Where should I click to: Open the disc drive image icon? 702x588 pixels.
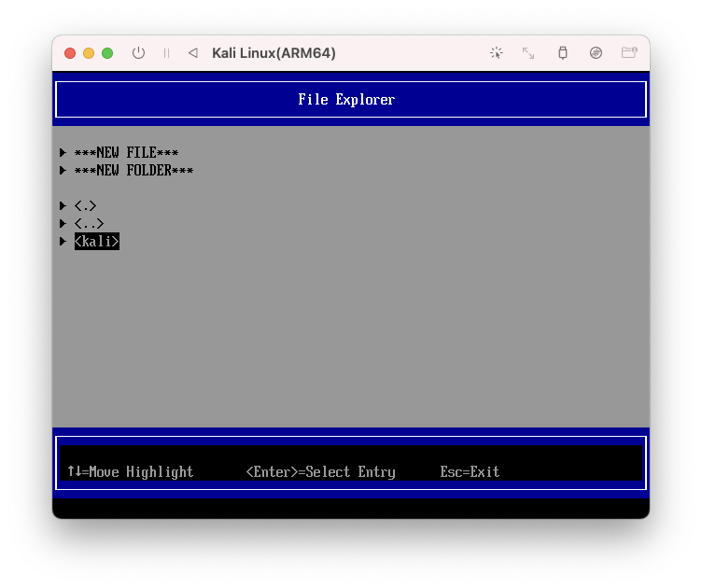point(596,53)
